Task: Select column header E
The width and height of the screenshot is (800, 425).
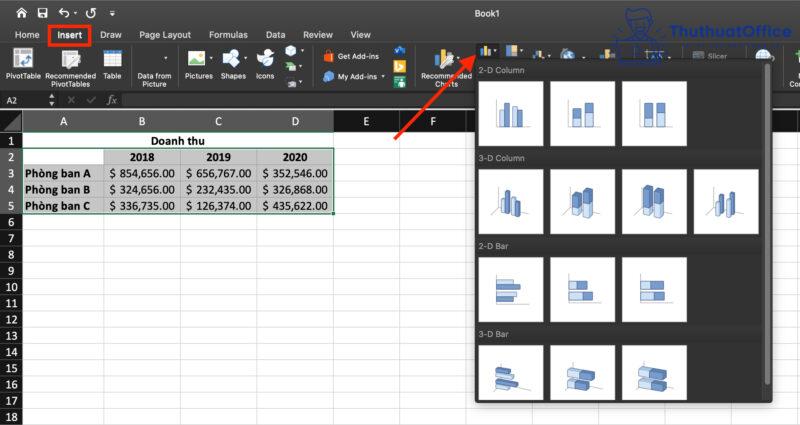Action: click(x=366, y=121)
